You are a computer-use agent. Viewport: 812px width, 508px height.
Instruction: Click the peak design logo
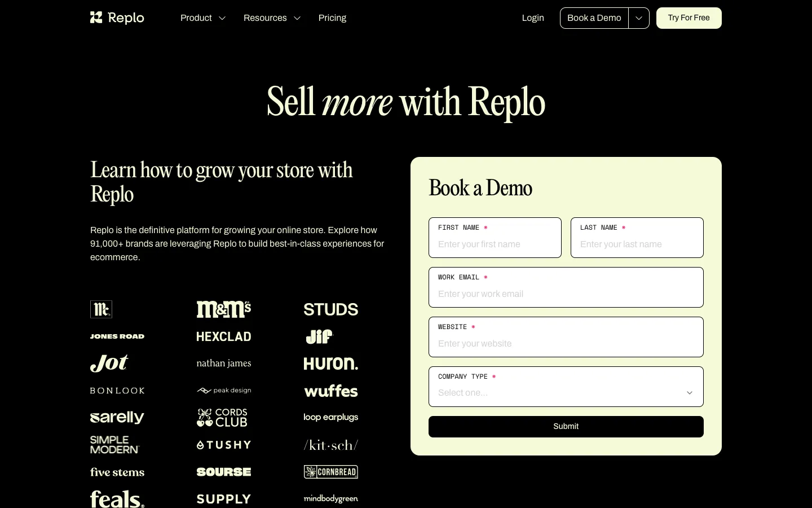click(x=224, y=391)
